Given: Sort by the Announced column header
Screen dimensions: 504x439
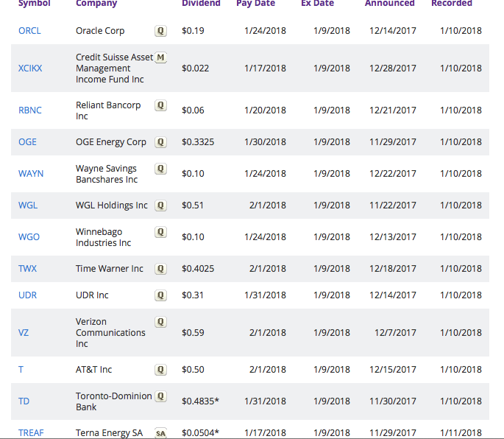Looking at the screenshot, I should tap(389, 4).
